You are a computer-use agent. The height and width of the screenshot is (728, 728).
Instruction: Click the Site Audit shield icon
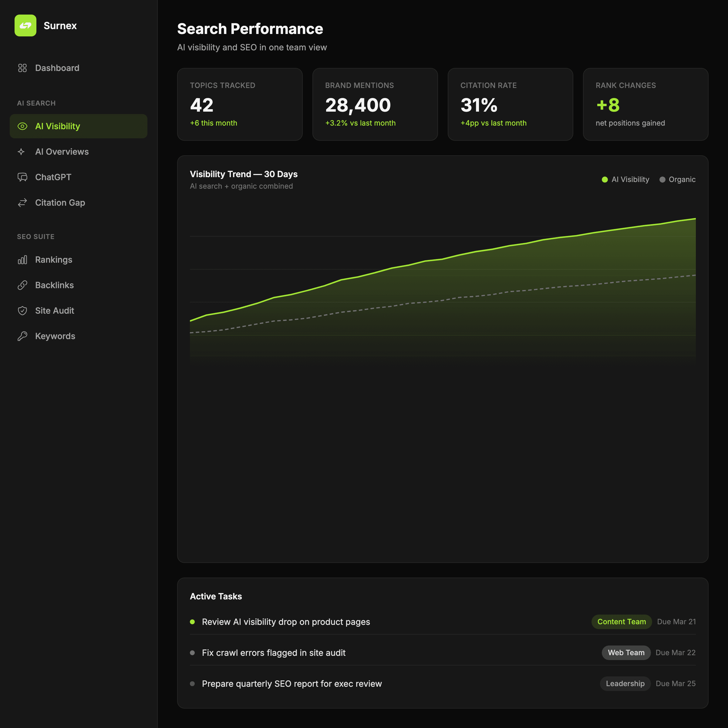point(22,311)
